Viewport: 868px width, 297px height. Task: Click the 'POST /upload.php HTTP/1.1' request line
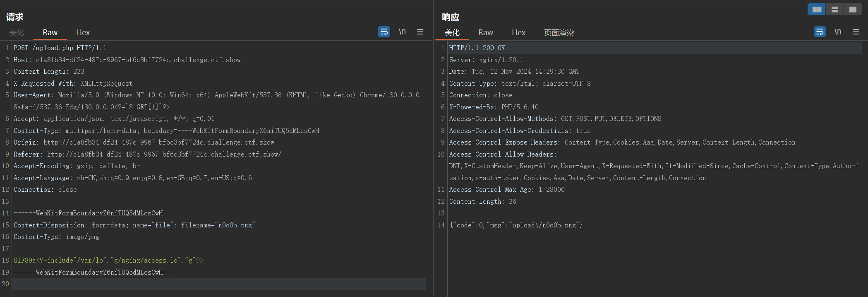click(60, 48)
